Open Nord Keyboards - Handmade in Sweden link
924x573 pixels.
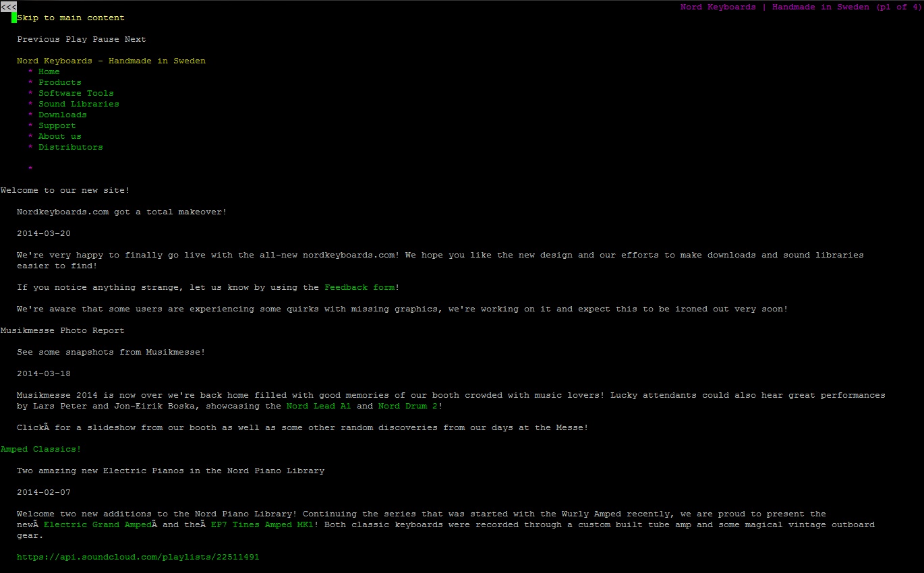pyautogui.click(x=111, y=61)
